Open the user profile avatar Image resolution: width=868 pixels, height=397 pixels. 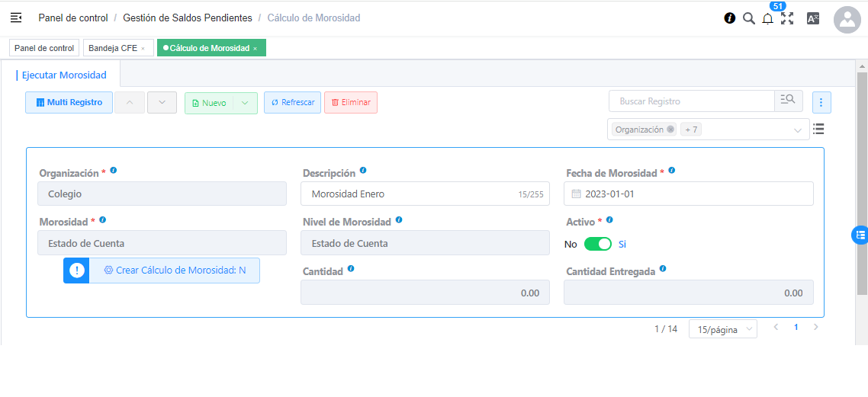point(847,21)
